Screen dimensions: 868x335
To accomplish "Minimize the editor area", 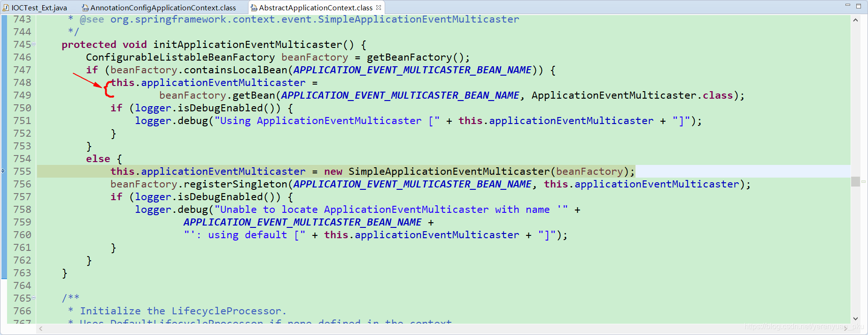I will [x=848, y=5].
